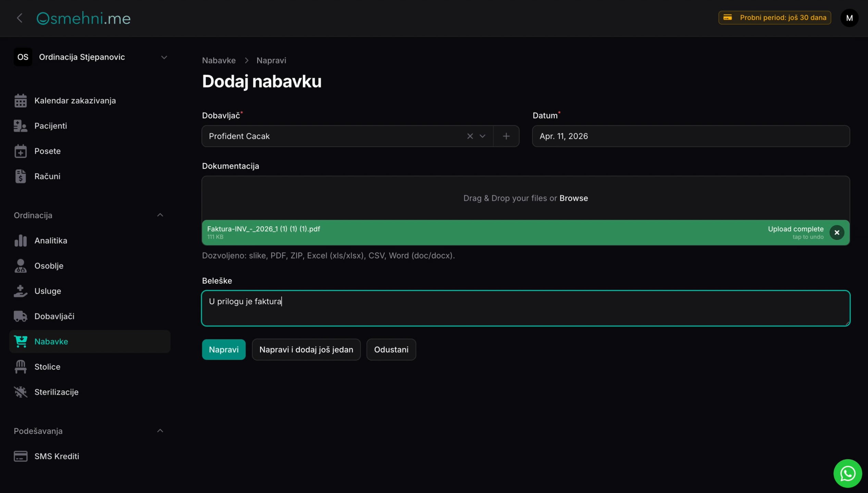Click the Sterilizacije icon

21,392
